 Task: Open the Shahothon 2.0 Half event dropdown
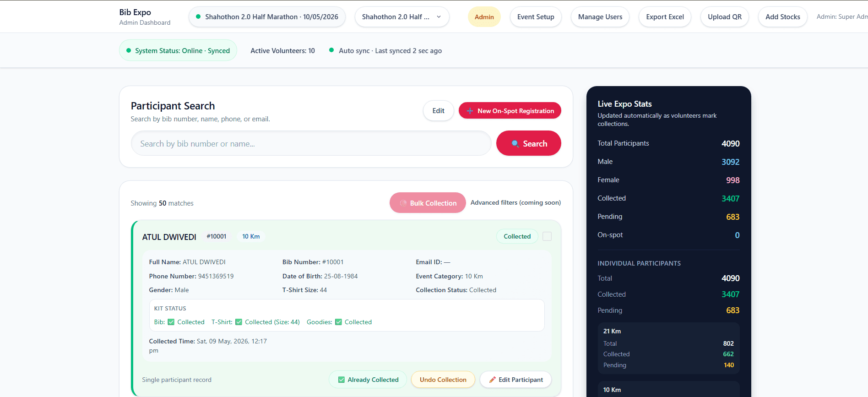click(x=402, y=17)
